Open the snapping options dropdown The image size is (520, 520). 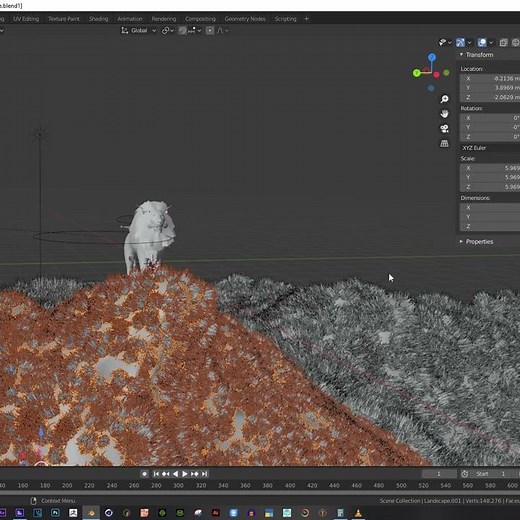click(194, 31)
